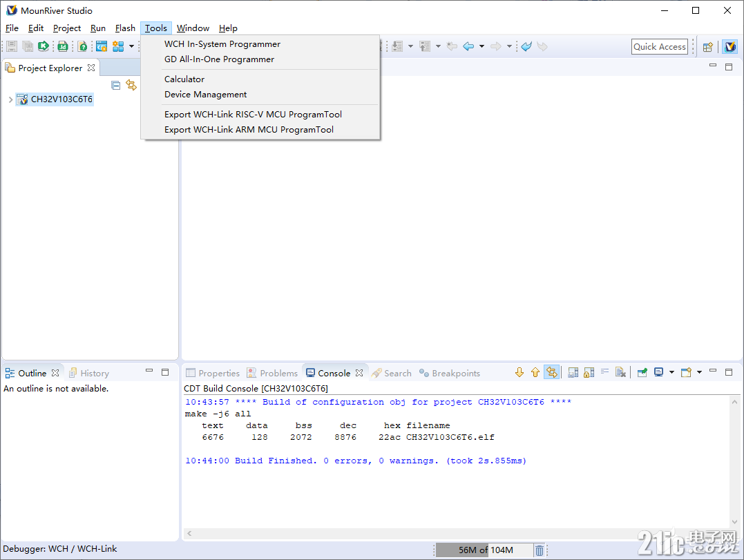
Task: Collapse All in Project Explorer
Action: tap(115, 86)
